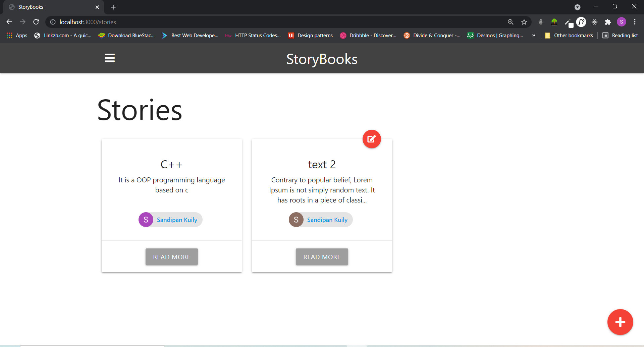Open Sandipan Kuily profile on C++ card
This screenshot has width=644, height=347.
click(177, 220)
